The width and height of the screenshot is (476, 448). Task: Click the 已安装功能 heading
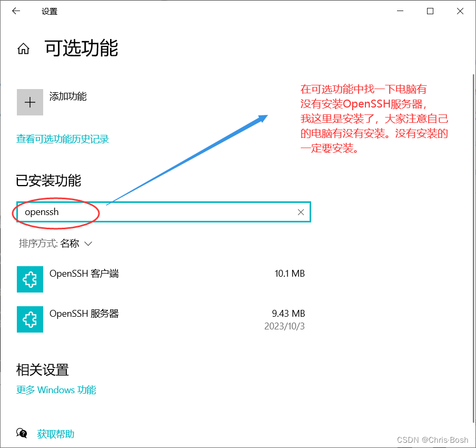(48, 181)
